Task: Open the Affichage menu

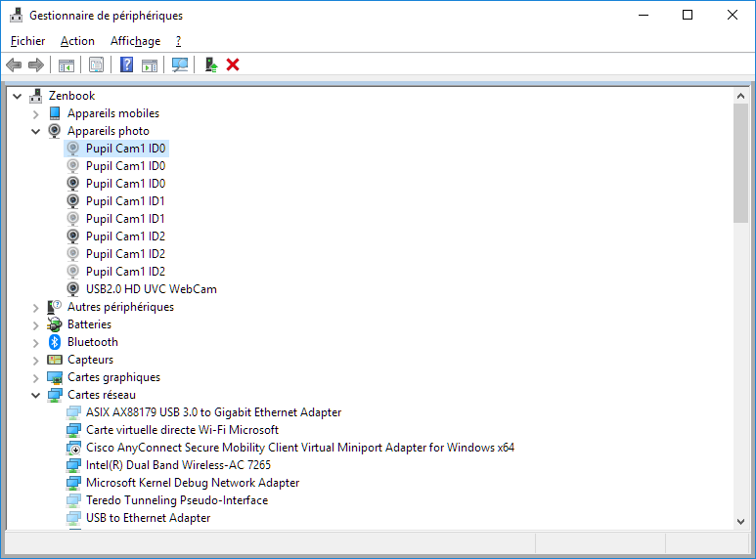Action: pos(135,41)
